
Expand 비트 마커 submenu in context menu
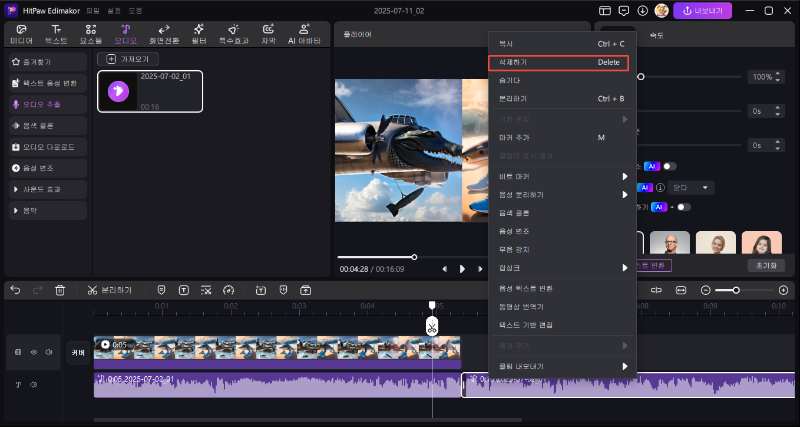coord(562,177)
